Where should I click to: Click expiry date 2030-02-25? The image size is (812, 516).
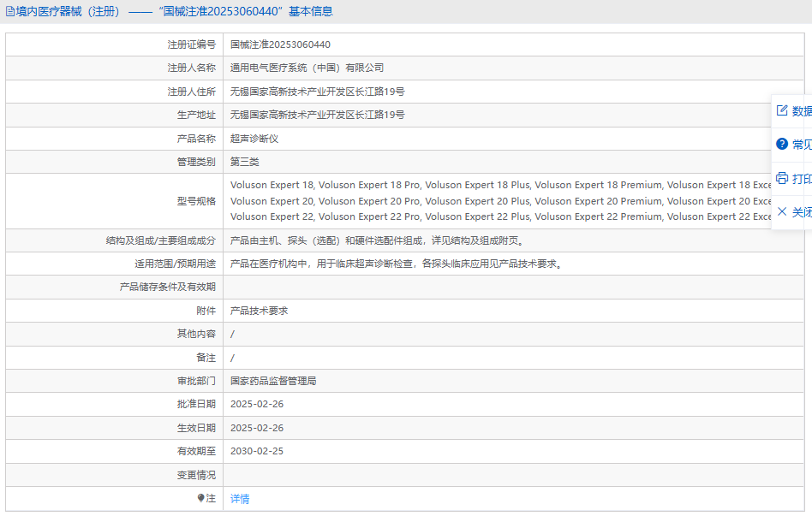(257, 451)
